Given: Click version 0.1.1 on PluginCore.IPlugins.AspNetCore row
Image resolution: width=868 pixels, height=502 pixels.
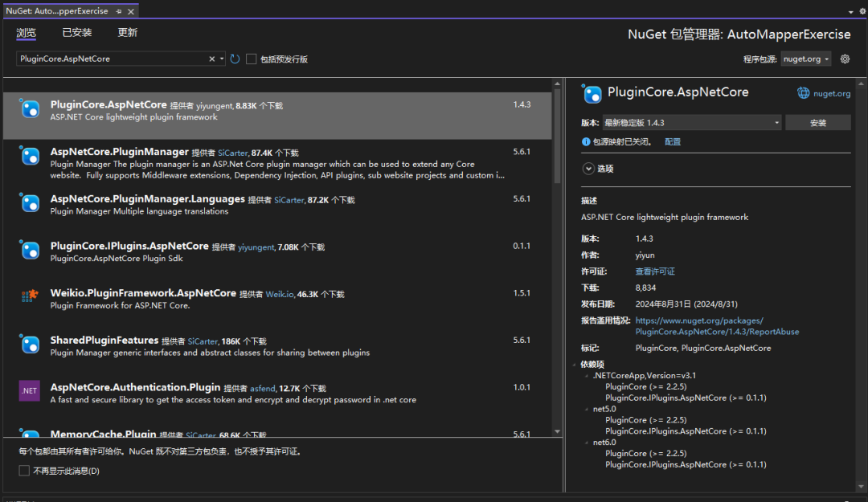Looking at the screenshot, I should 522,246.
